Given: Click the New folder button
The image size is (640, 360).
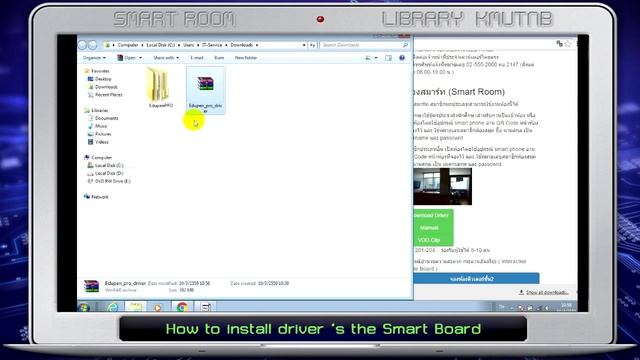Looking at the screenshot, I should pos(246,58).
